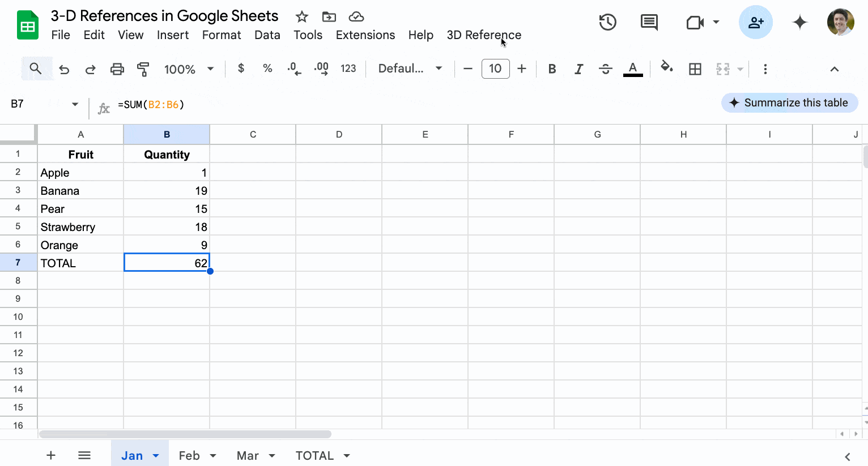
Task: Click the undo arrow
Action: [64, 69]
